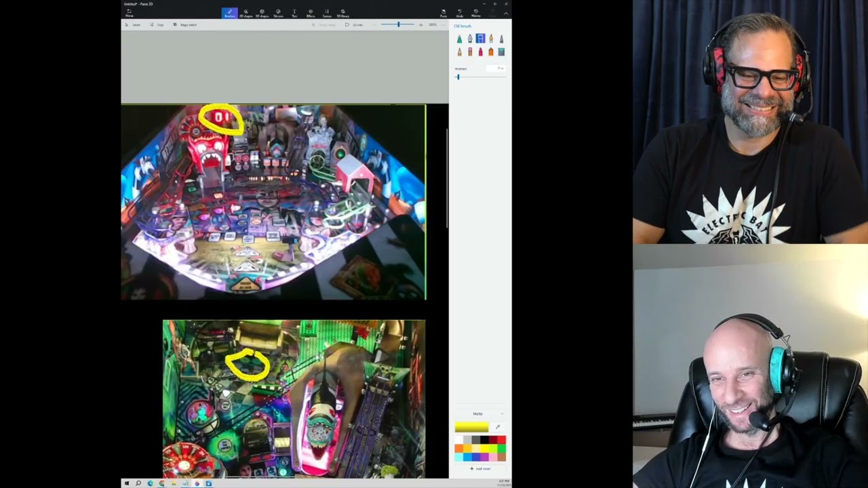The width and height of the screenshot is (868, 488).
Task: Choose the bright red palette color
Action: point(501,440)
